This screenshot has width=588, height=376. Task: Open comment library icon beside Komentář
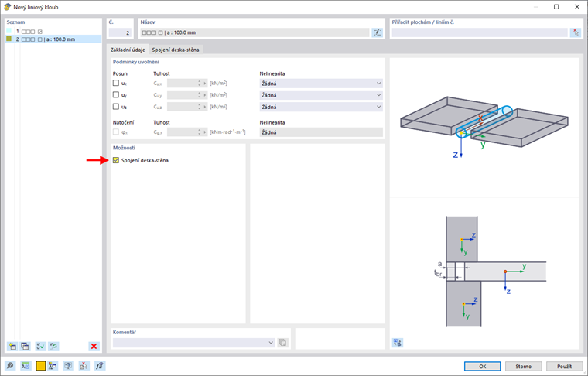click(282, 343)
